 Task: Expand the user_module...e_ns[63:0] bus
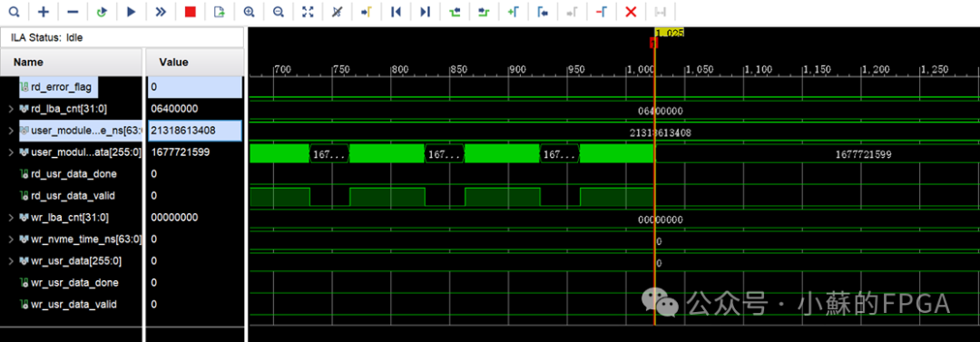(x=11, y=131)
